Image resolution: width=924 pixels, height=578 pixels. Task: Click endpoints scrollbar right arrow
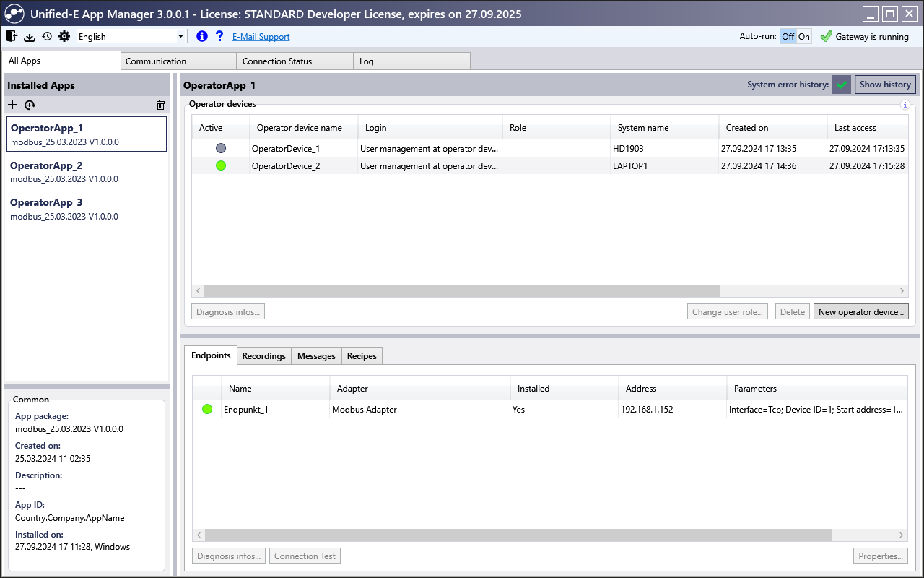click(x=902, y=535)
